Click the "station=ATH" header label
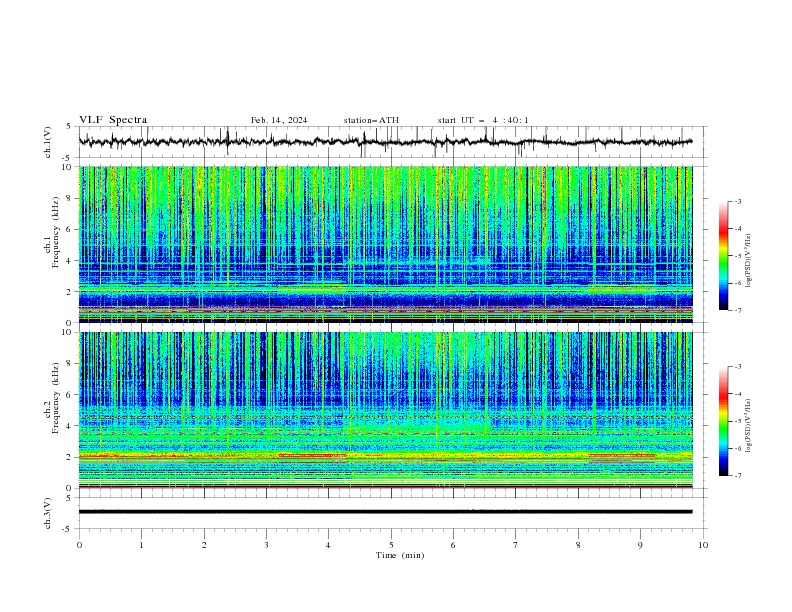Image resolution: width=792 pixels, height=612 pixels. [x=371, y=120]
